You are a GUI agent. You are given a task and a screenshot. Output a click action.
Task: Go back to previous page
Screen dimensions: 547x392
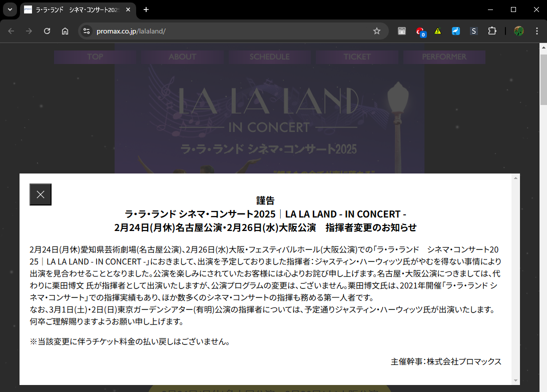(11, 31)
